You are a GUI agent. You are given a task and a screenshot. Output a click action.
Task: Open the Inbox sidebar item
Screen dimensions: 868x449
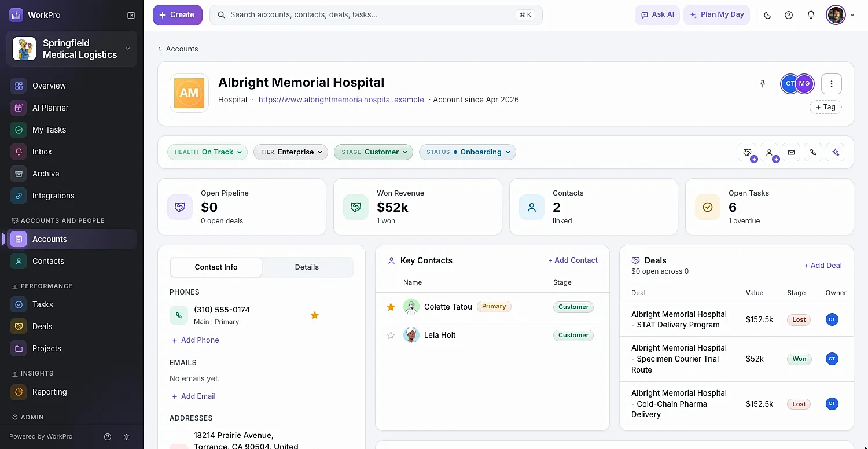click(x=72, y=152)
